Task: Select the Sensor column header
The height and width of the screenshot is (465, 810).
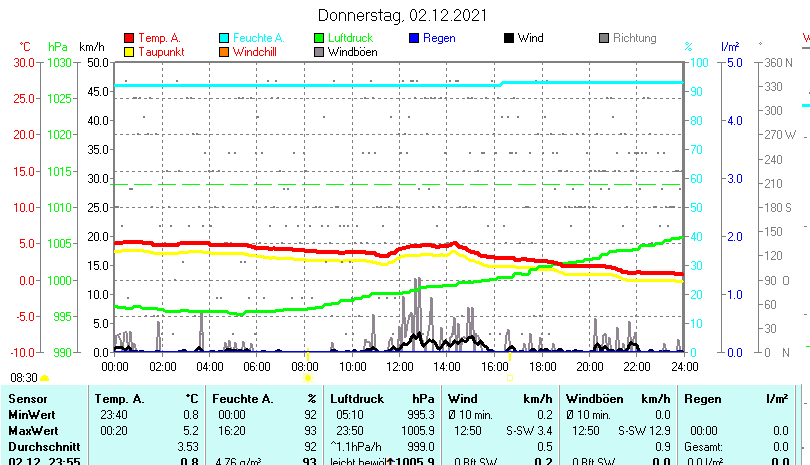Action: [x=28, y=399]
